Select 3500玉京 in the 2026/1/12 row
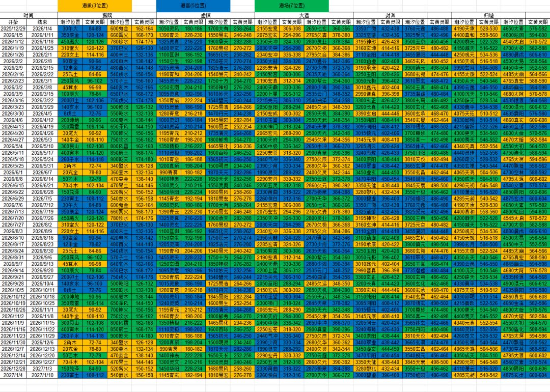This screenshot has height=392, width=550. pos(415,41)
